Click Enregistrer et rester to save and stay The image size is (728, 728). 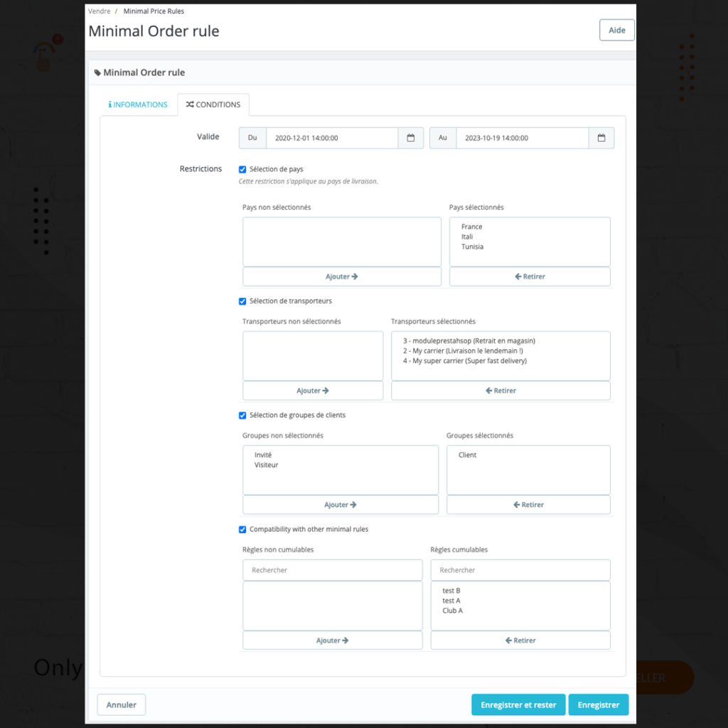[518, 705]
